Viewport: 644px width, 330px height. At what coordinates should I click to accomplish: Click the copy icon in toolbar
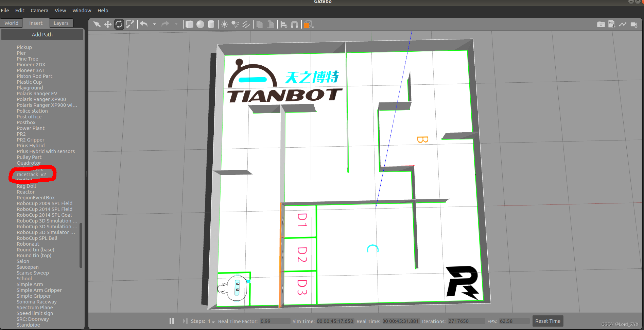point(259,24)
